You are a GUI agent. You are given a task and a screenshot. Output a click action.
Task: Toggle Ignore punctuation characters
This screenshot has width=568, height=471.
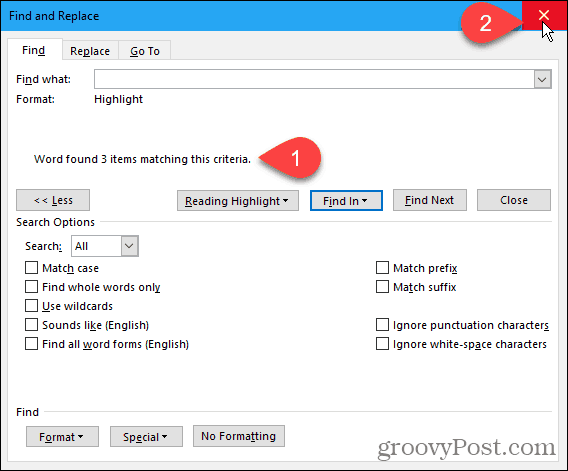pos(382,325)
